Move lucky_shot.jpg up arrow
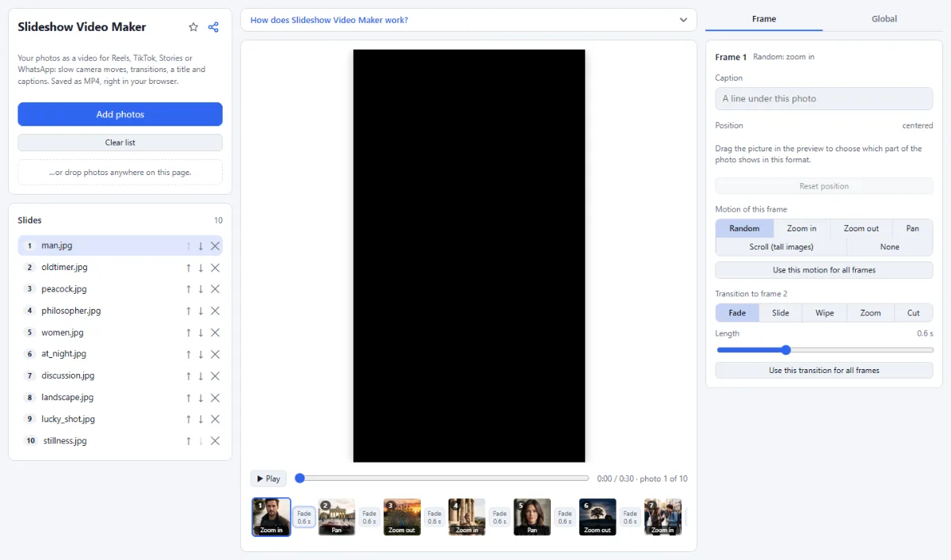The height and width of the screenshot is (560, 951). tap(189, 419)
